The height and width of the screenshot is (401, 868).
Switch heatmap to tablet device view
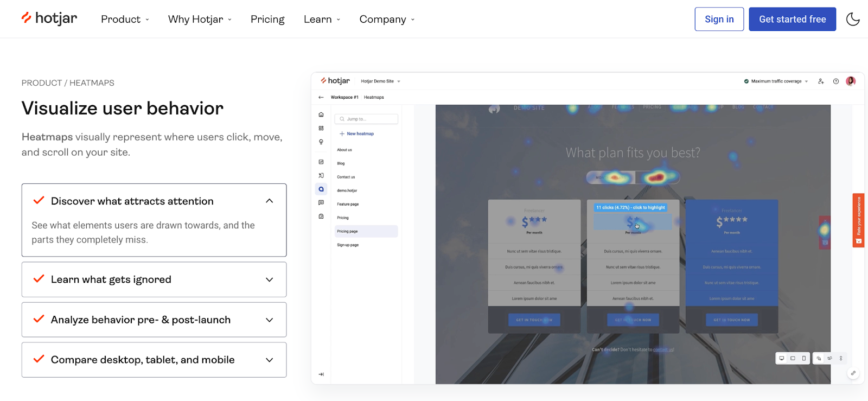tap(793, 358)
